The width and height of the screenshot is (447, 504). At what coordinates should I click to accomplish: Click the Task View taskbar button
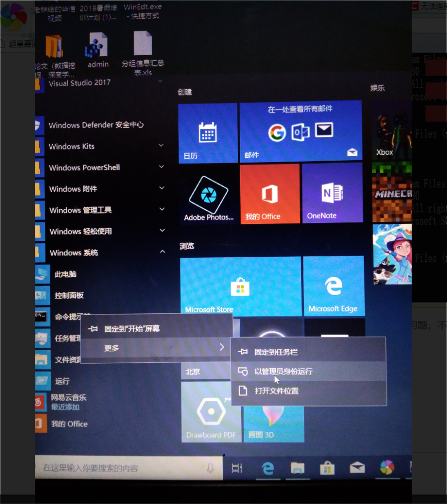[x=237, y=468]
